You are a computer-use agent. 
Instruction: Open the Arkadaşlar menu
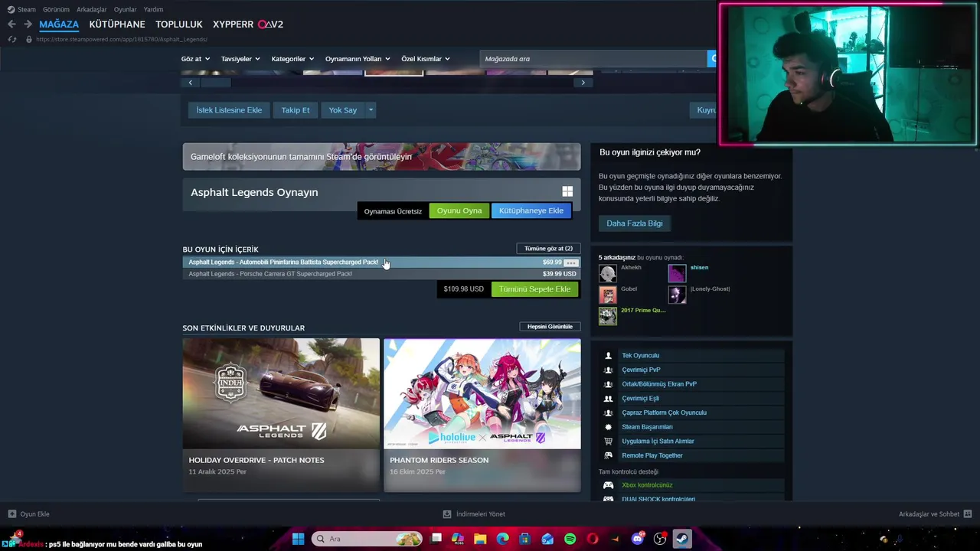(92, 9)
